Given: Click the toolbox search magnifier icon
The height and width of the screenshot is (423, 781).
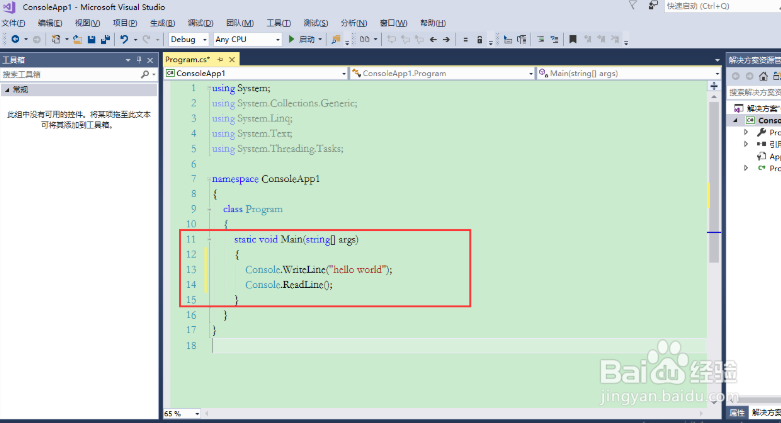Looking at the screenshot, I should [x=145, y=74].
